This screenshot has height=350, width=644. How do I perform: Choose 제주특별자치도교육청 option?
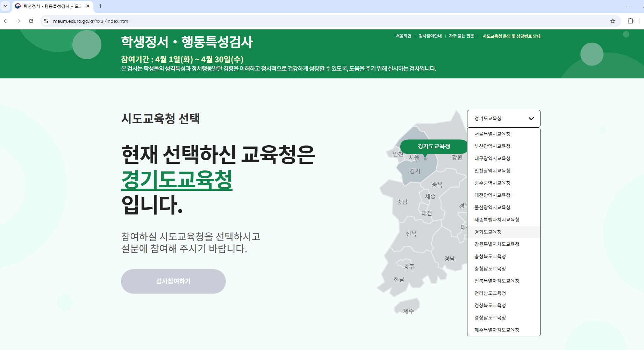(504, 330)
